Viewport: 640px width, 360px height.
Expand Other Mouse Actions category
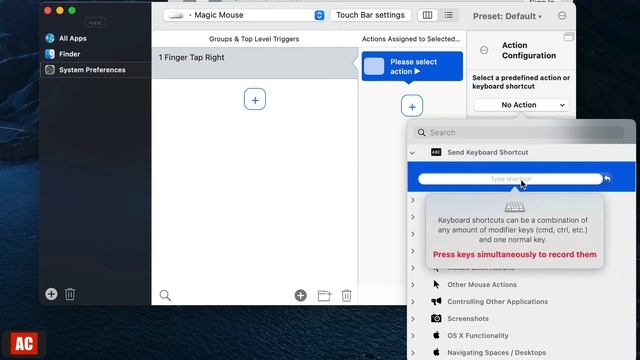point(413,284)
